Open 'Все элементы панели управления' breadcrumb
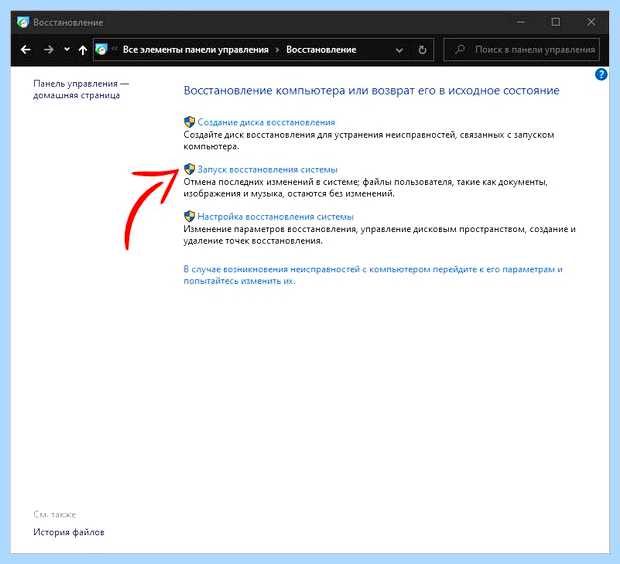 [196, 50]
